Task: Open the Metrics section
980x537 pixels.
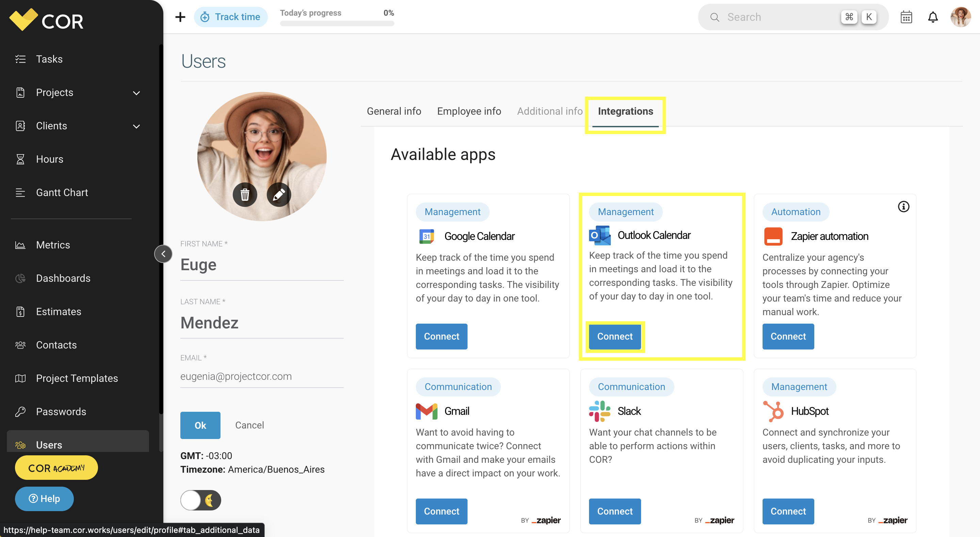Action: [x=53, y=245]
